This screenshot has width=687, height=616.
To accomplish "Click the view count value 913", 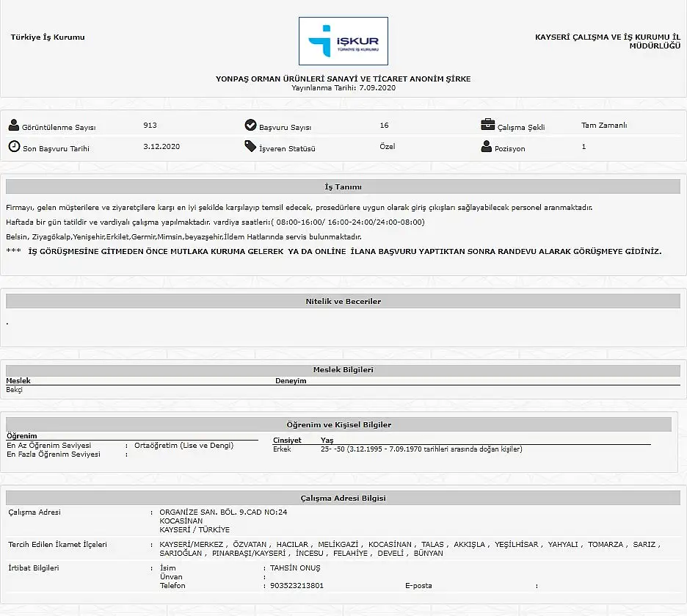I will coord(150,126).
